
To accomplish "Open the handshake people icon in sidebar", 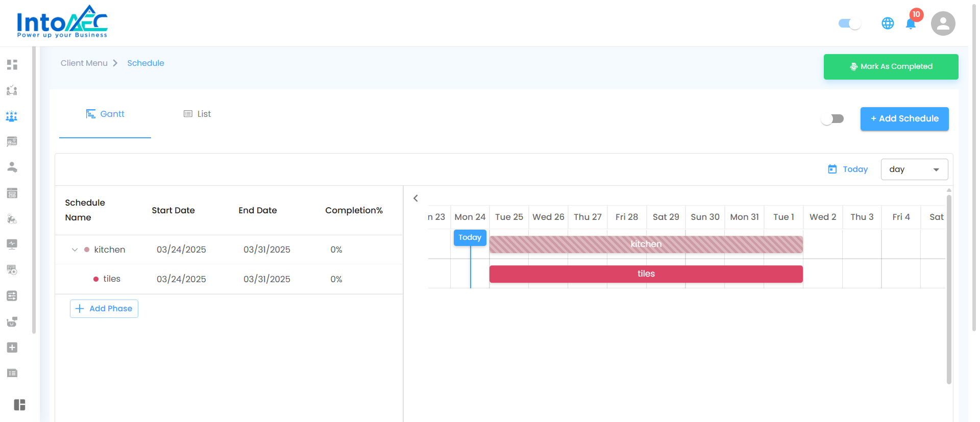I will click(12, 90).
